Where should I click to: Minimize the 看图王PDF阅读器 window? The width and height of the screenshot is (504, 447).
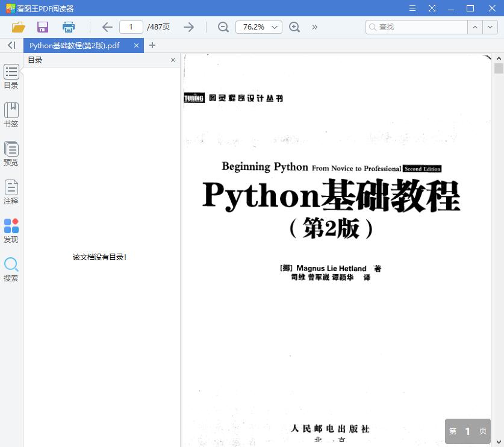[x=451, y=8]
